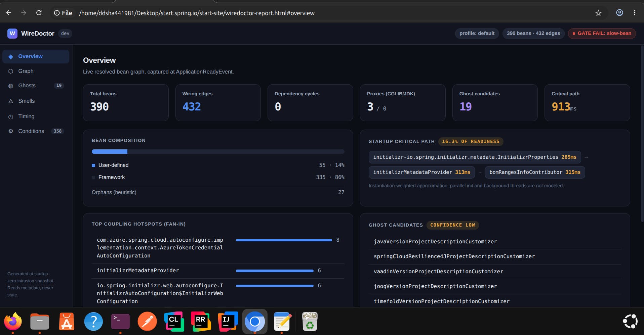Reload the page with the refresh icon

(x=39, y=13)
